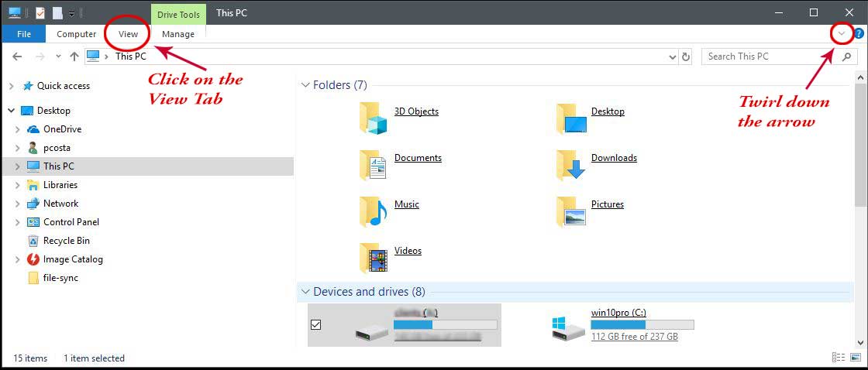868x370 pixels.
Task: Select the Videos folder icon
Action: click(373, 257)
